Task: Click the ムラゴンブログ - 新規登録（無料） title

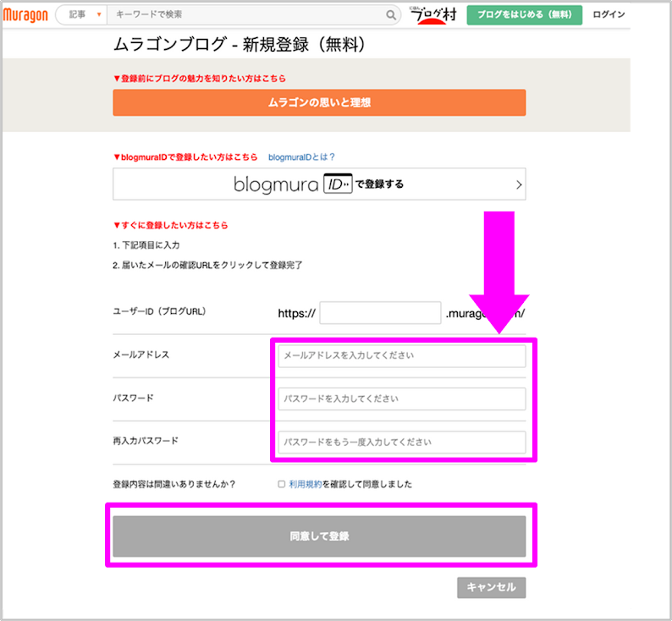Action: click(x=240, y=44)
